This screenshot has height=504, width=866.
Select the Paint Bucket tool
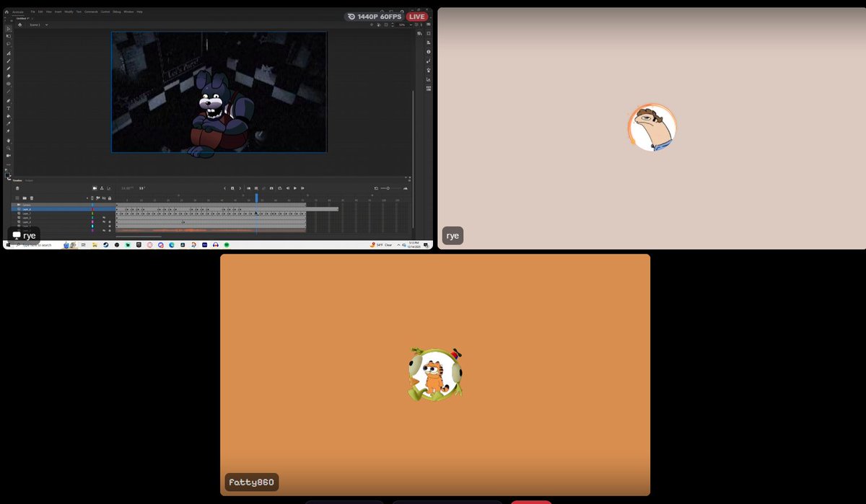tap(9, 116)
